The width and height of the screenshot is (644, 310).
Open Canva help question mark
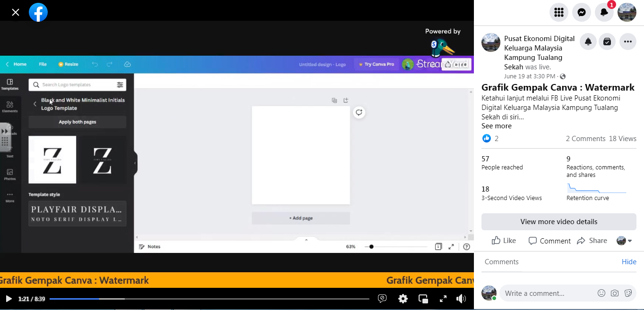pyautogui.click(x=466, y=247)
